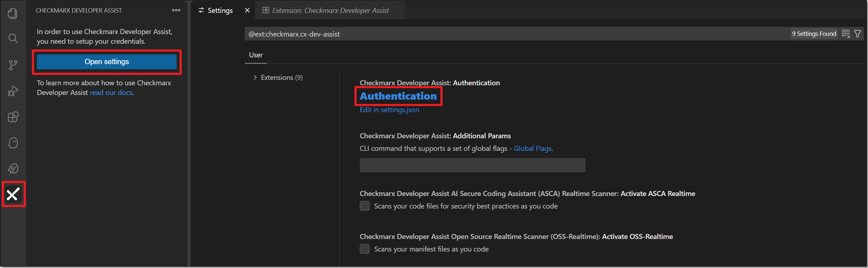Screen dimensions: 868x268
Task: Click the Open settings button
Action: click(x=106, y=62)
